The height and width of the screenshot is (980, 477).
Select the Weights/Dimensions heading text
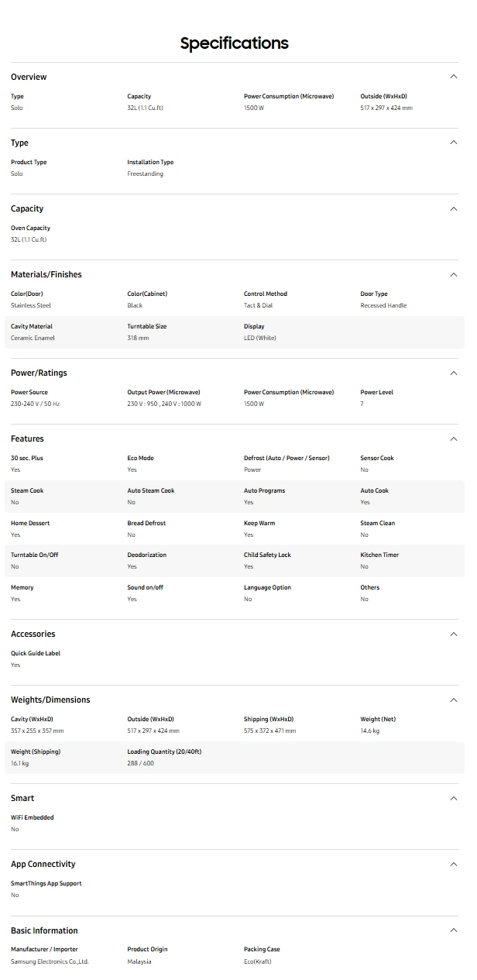coord(50,700)
